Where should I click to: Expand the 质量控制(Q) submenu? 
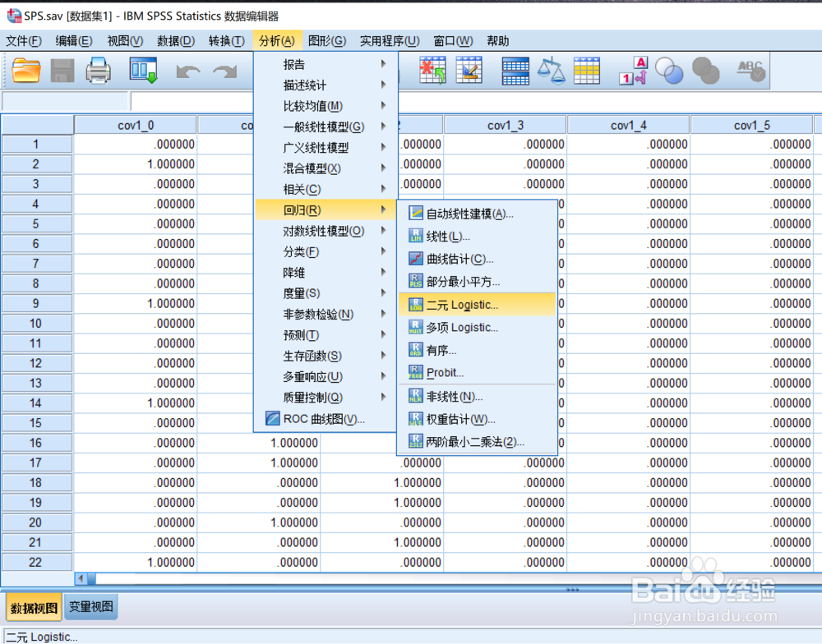tap(326, 398)
